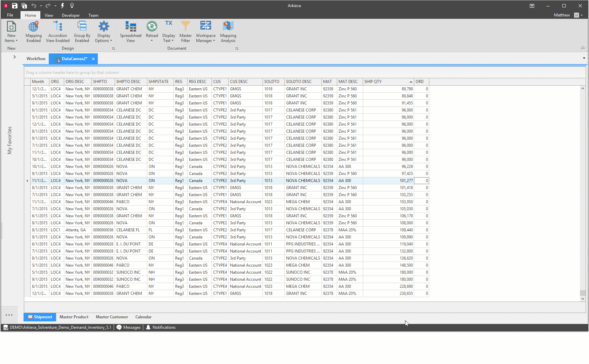Toggle Accordion View Enabled

pos(58,32)
